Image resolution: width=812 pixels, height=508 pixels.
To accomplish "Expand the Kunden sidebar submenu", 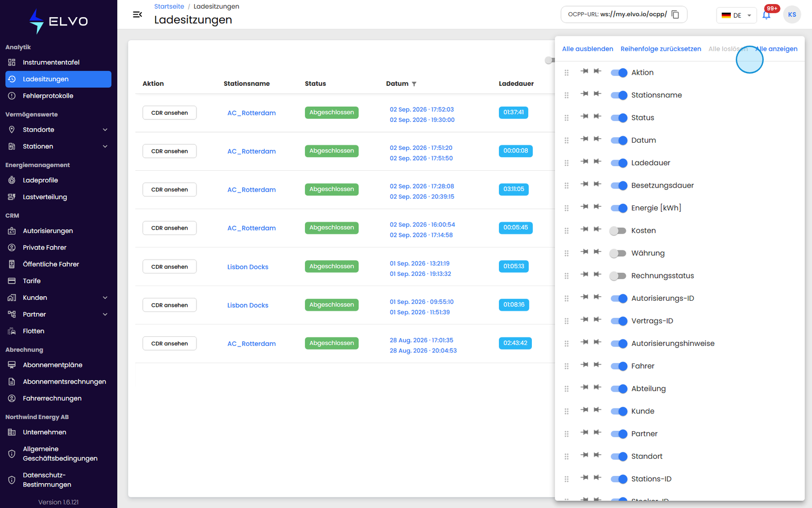I will coord(105,298).
